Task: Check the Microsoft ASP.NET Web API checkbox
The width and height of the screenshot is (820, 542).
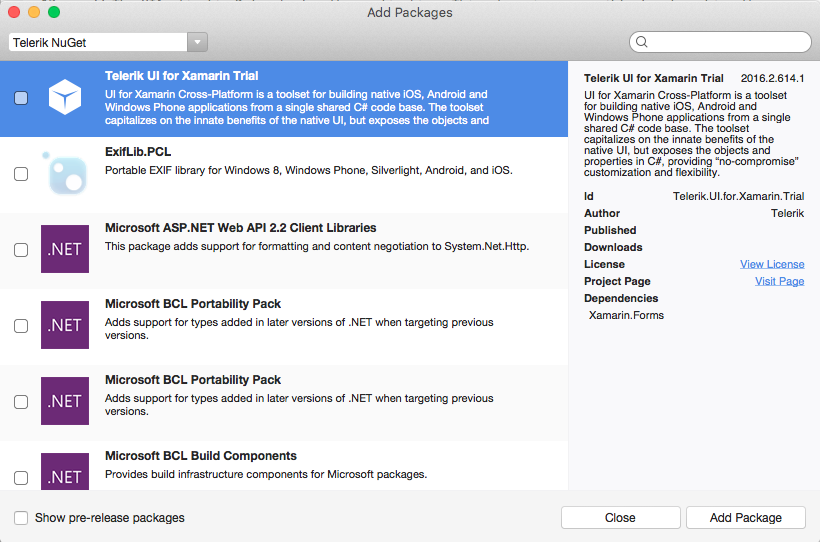Action: (x=21, y=250)
